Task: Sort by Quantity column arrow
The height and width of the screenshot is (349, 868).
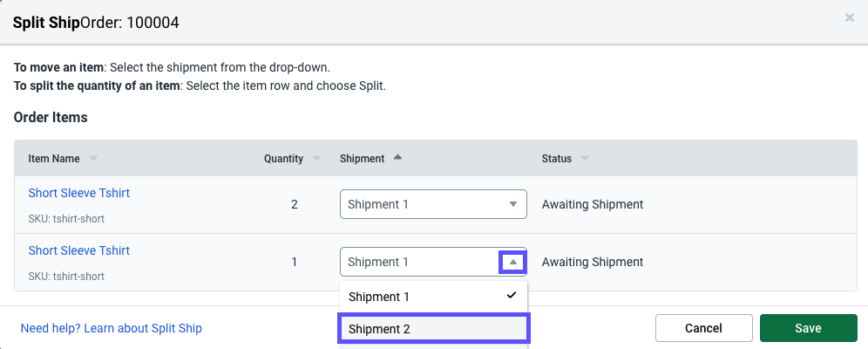Action: click(x=316, y=159)
